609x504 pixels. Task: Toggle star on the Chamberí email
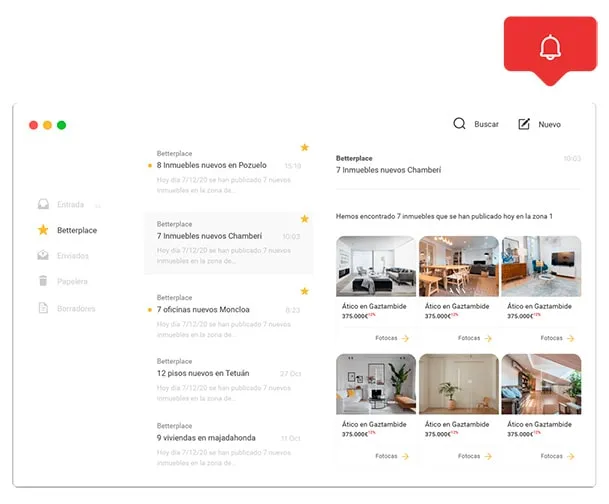[x=304, y=219]
